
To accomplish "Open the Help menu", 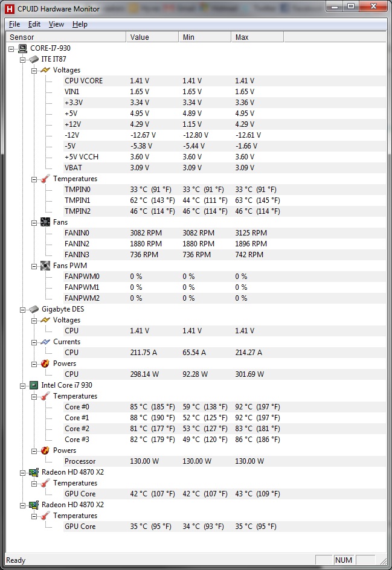I will tap(80, 24).
